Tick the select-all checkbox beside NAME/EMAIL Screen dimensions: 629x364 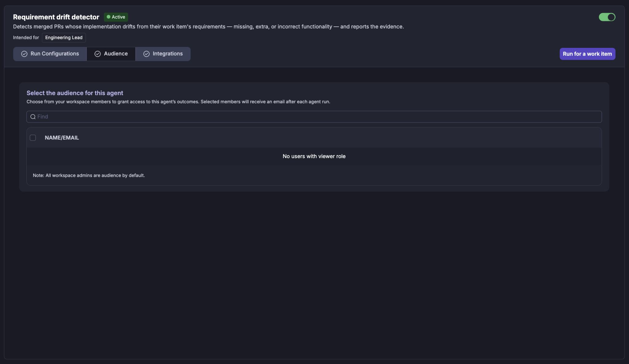point(33,138)
